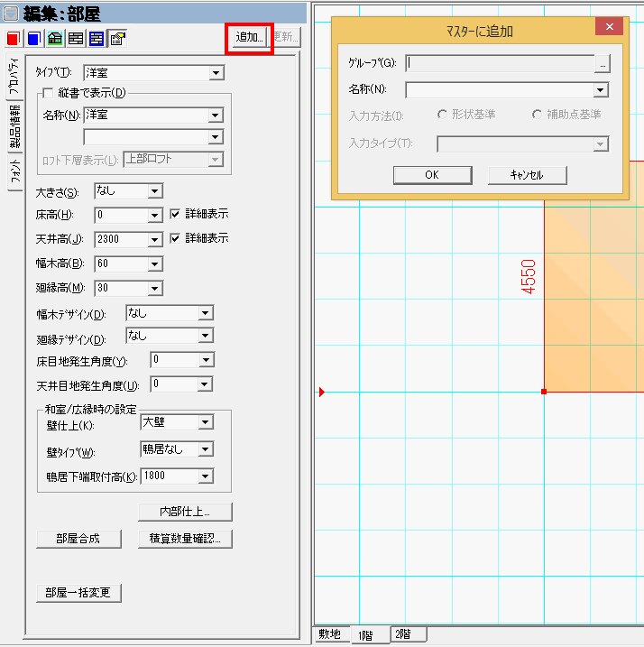Click the orange room fill area
The height and width of the screenshot is (647, 644).
[594, 297]
